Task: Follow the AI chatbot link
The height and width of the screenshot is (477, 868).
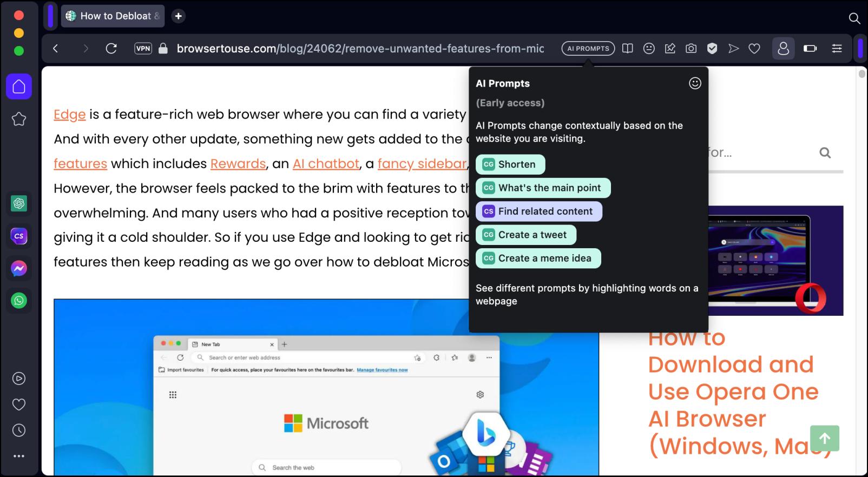Action: pyautogui.click(x=326, y=163)
